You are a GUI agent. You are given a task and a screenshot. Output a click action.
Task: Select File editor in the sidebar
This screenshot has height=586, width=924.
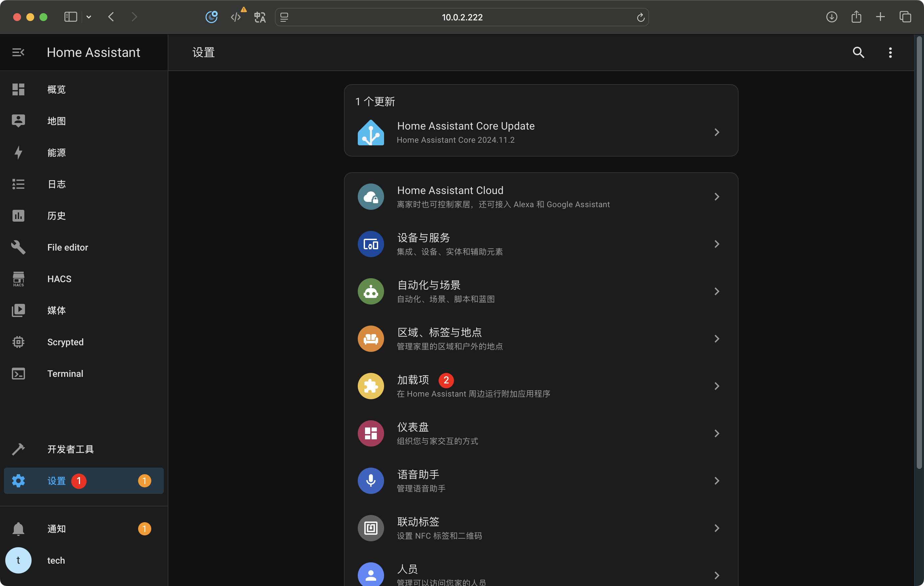point(84,247)
